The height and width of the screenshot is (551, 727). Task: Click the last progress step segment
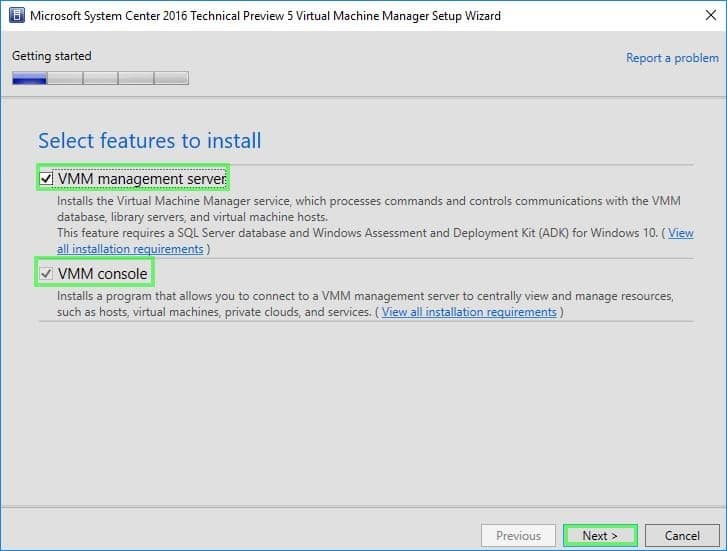point(172,78)
